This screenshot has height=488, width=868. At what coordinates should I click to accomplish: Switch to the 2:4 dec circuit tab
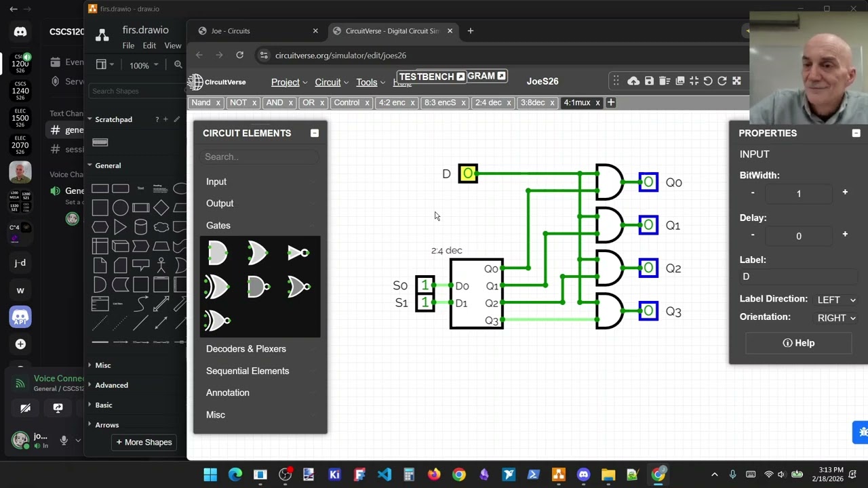[x=488, y=103]
